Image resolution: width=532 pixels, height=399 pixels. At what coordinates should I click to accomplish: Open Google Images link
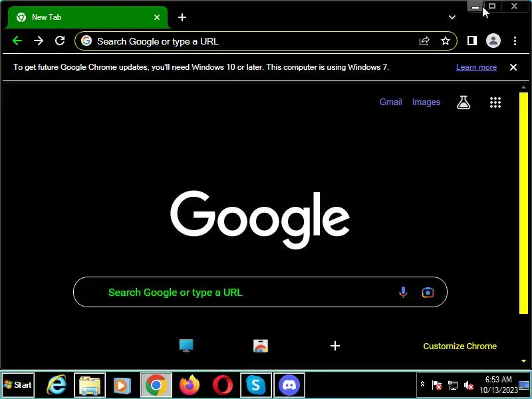coord(426,102)
